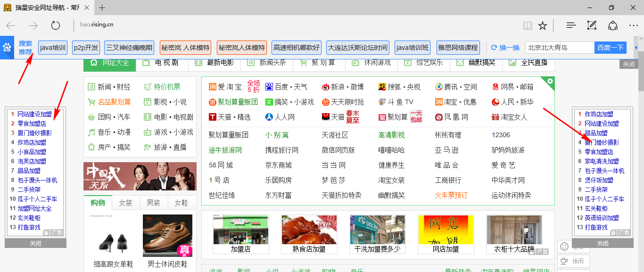Open 天猫·精选 link

click(230, 117)
